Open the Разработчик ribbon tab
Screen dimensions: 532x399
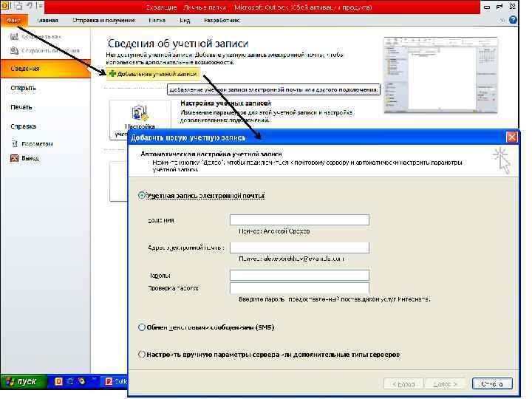[222, 21]
